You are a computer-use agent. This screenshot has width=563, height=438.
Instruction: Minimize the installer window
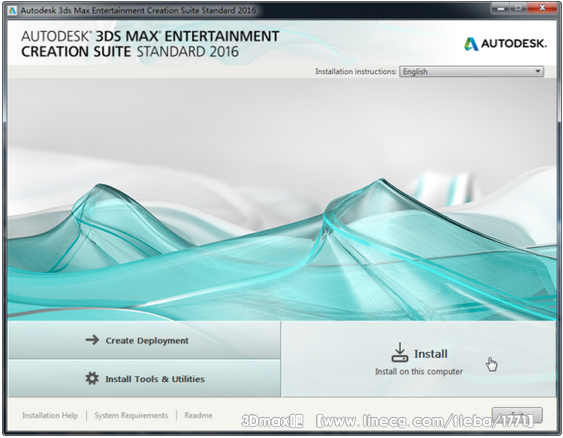[501, 8]
